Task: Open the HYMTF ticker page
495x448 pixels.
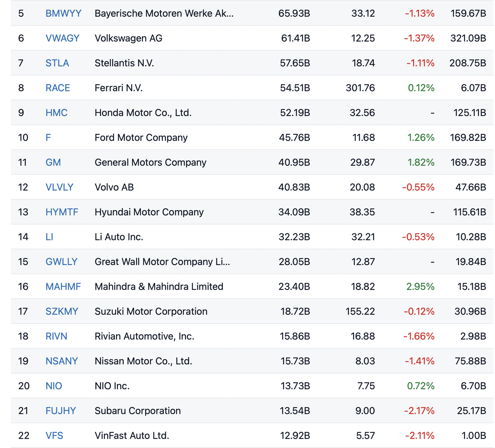Action: (62, 212)
